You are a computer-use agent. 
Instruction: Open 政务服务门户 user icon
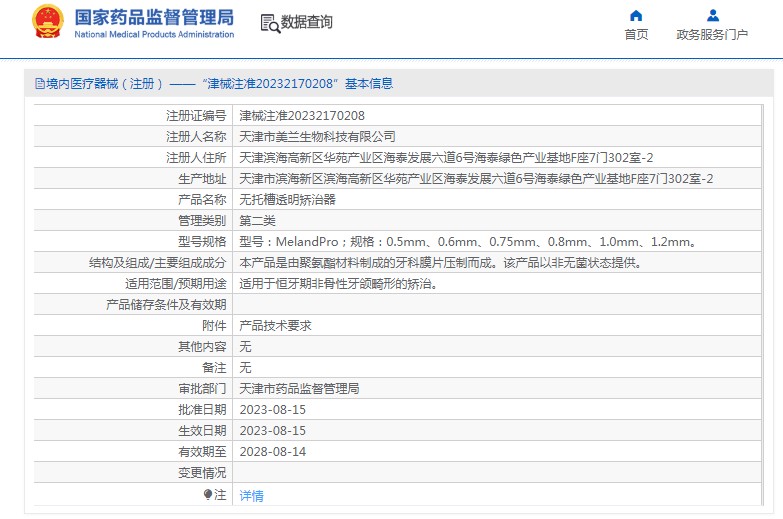[713, 15]
